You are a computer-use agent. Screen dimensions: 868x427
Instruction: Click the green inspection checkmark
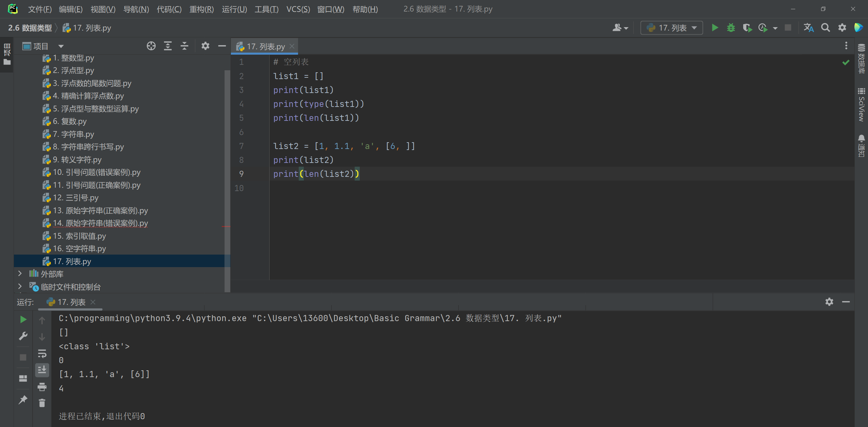[846, 62]
